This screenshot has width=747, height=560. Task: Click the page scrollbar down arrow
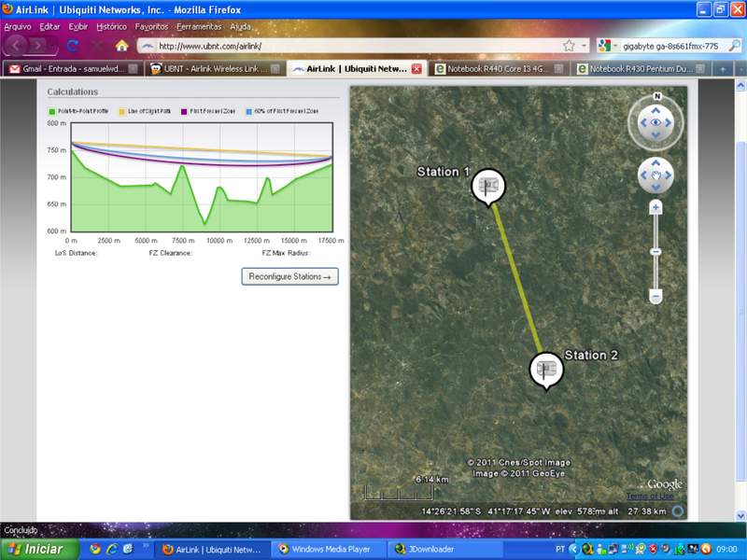740,515
